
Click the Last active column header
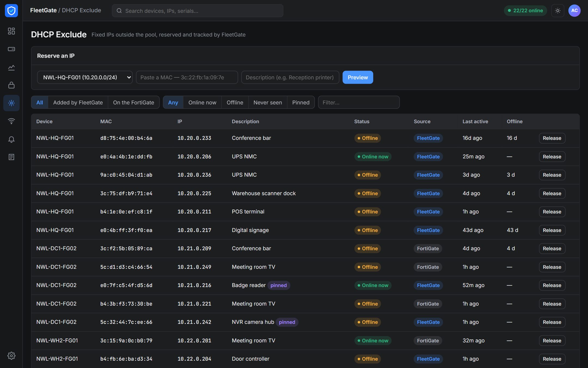[475, 122]
